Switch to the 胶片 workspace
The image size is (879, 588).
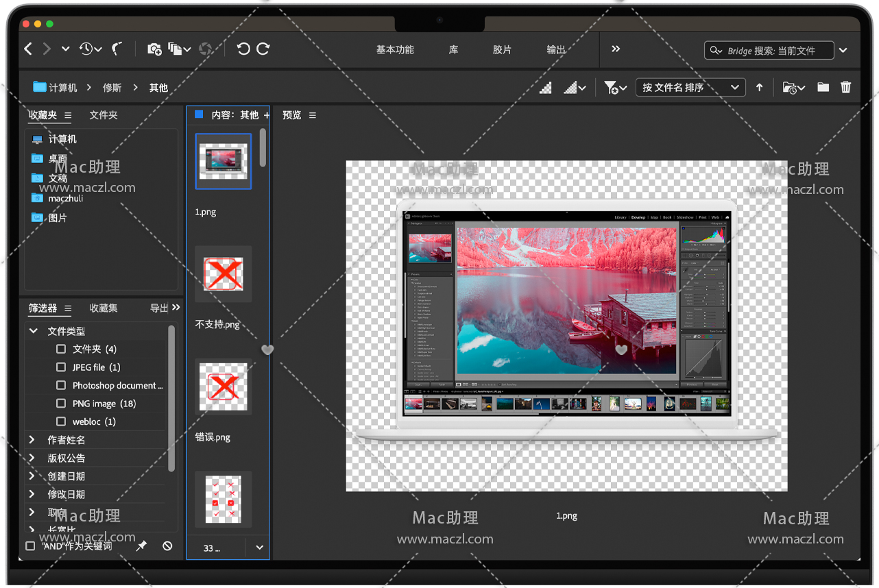502,49
